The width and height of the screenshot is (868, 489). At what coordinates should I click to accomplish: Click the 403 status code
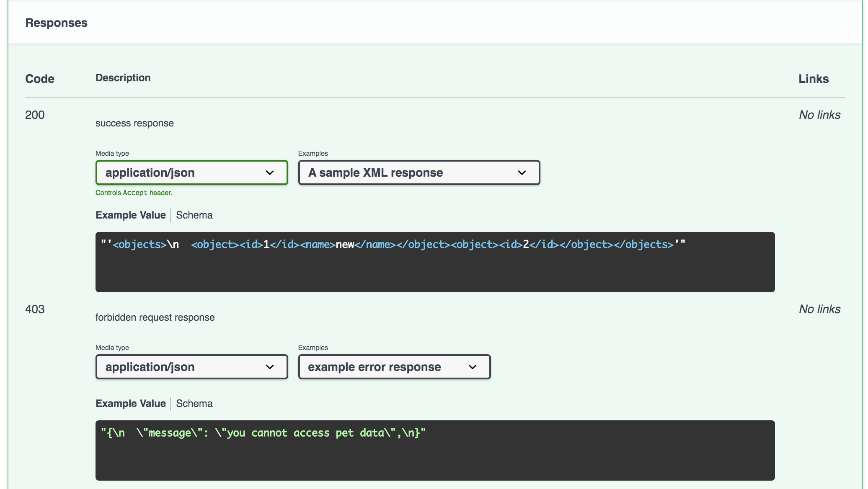[35, 309]
